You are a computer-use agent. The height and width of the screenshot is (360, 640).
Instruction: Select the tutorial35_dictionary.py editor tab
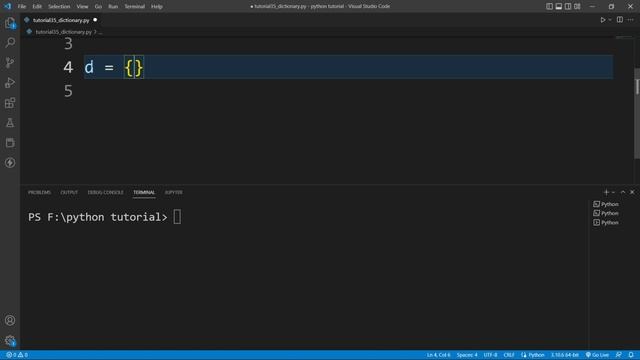(x=61, y=20)
